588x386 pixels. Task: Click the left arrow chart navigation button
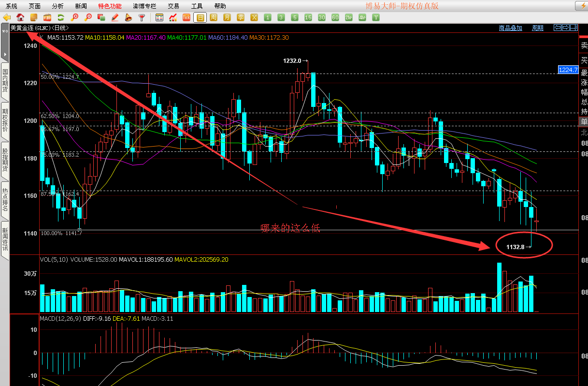(557, 28)
